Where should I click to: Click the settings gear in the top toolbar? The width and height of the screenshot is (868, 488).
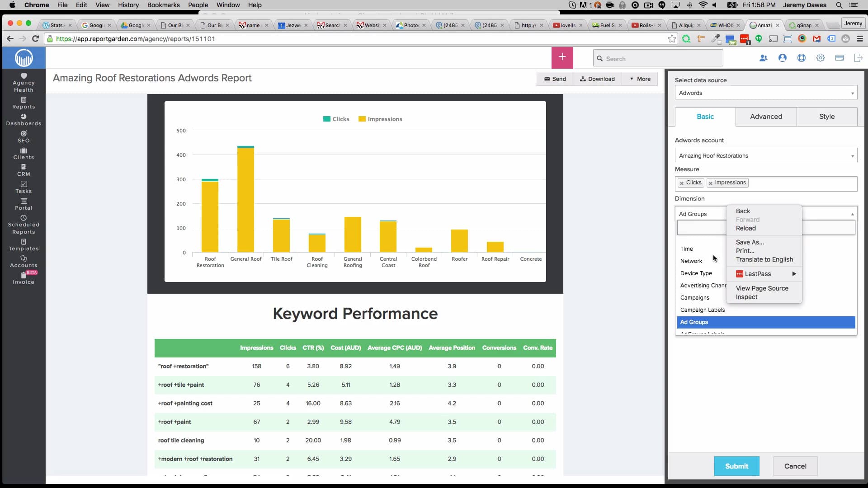pos(821,58)
